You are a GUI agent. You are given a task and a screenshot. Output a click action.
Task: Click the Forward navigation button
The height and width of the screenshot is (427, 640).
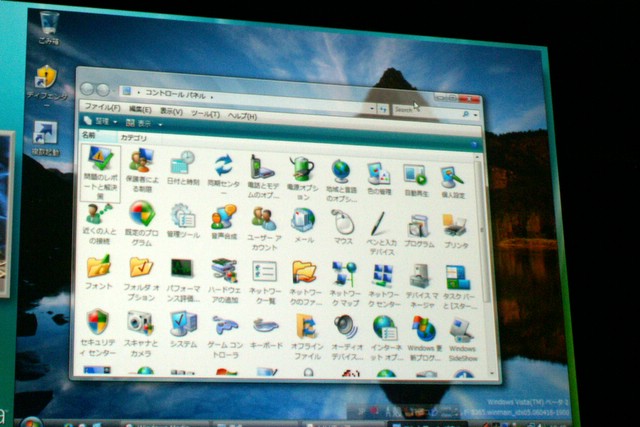tap(103, 90)
